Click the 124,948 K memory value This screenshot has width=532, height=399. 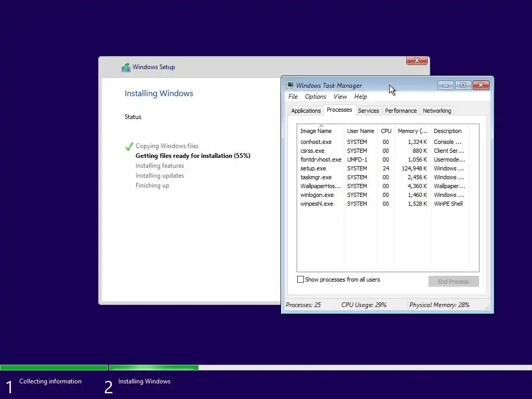tap(414, 168)
